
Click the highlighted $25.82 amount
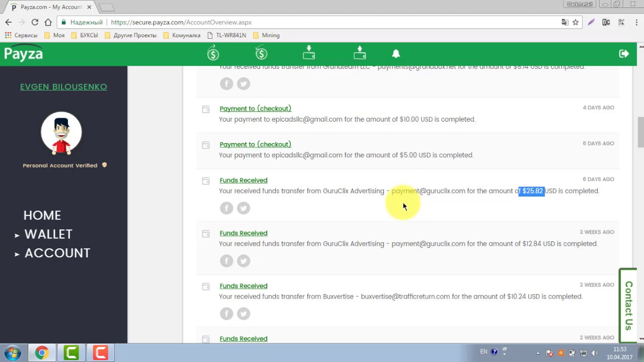[x=532, y=191]
